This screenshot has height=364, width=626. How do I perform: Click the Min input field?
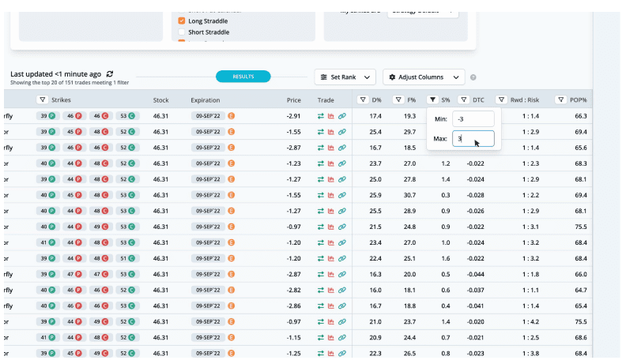[x=473, y=118]
